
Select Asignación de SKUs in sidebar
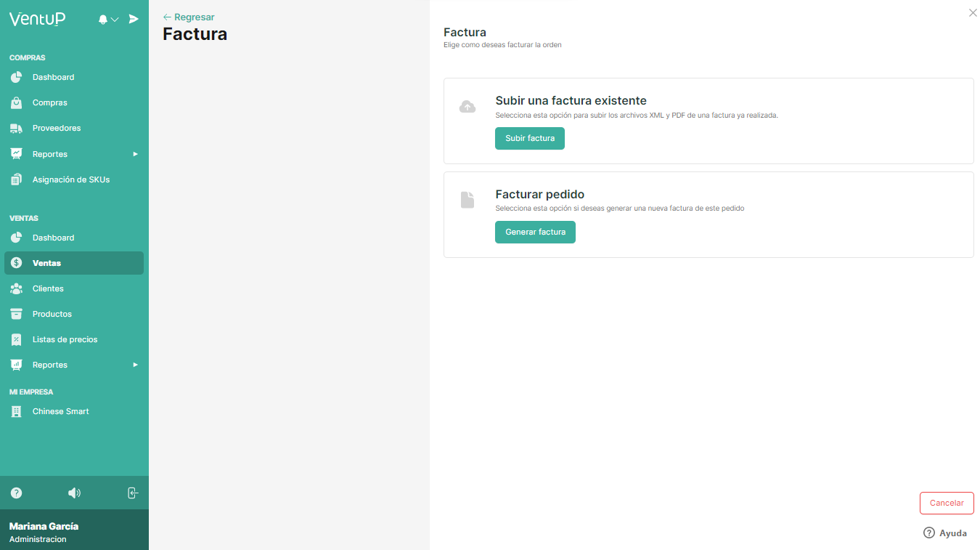point(70,179)
